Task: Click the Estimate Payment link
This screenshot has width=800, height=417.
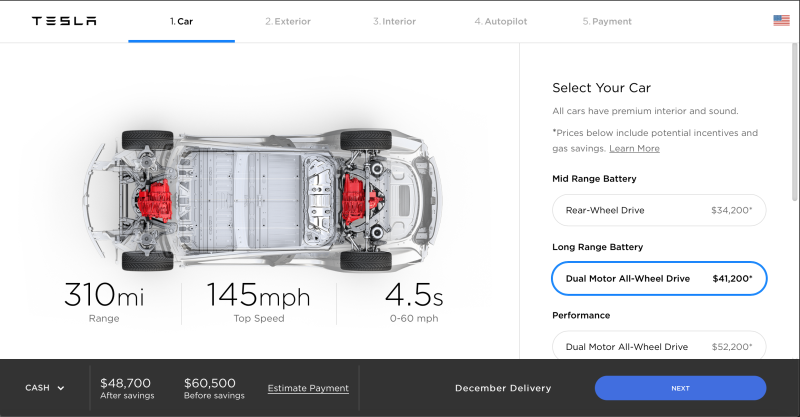Action: tap(308, 388)
